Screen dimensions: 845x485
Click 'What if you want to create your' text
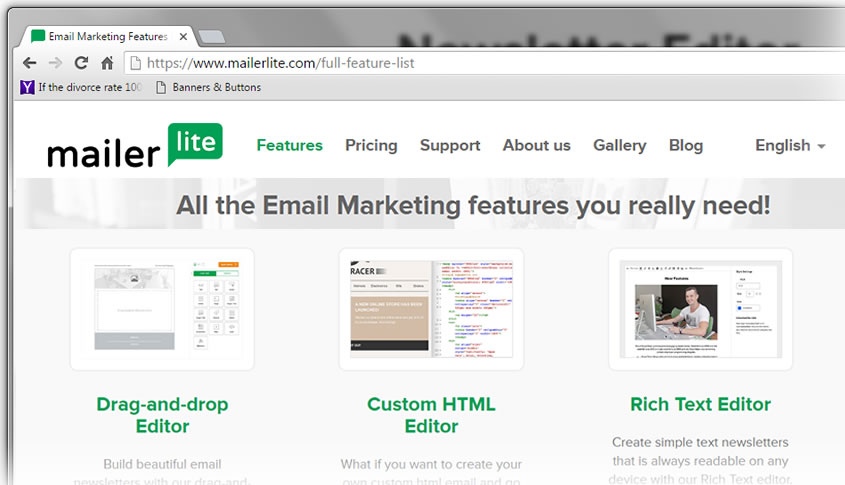[431, 464]
